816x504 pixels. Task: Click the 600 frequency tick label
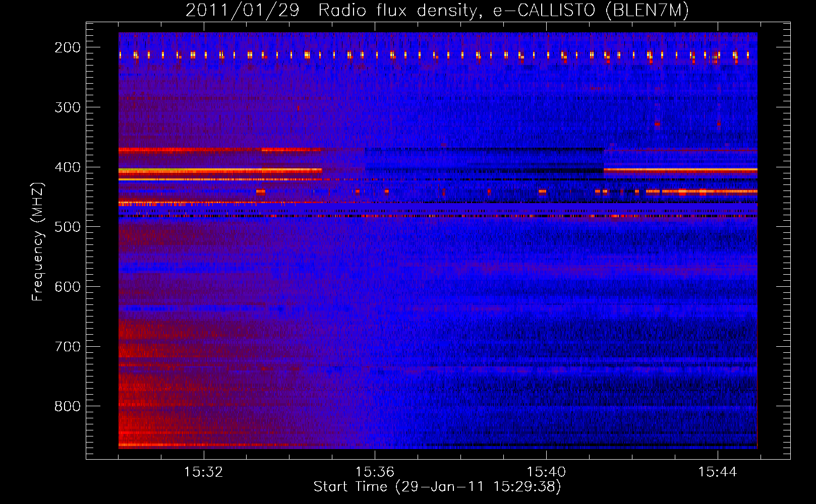pyautogui.click(x=68, y=287)
